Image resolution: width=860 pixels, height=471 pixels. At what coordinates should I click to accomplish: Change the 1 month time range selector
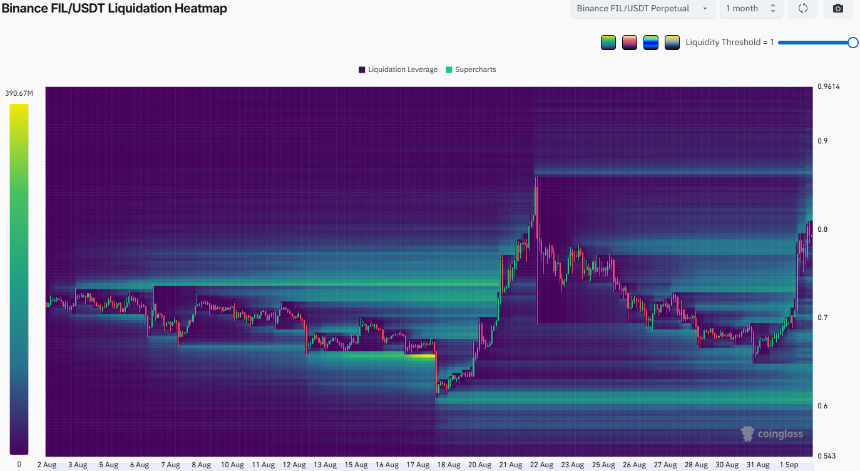point(750,9)
